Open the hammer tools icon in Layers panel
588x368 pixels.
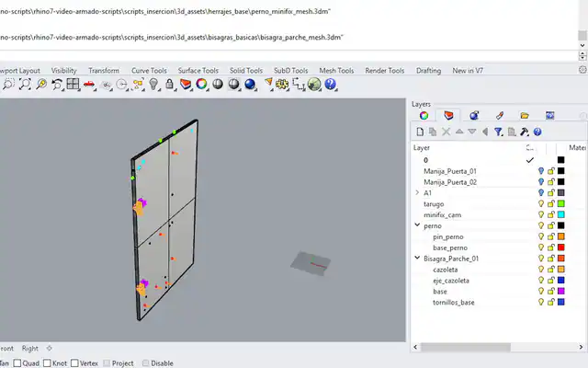click(525, 132)
